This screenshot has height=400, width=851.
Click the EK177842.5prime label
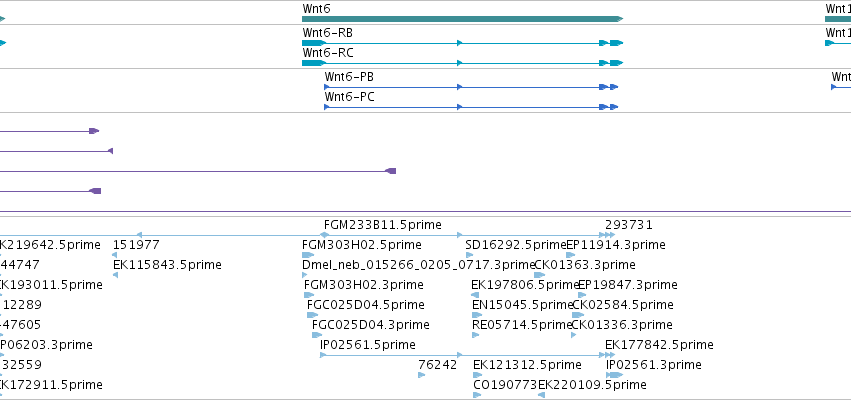(x=659, y=345)
